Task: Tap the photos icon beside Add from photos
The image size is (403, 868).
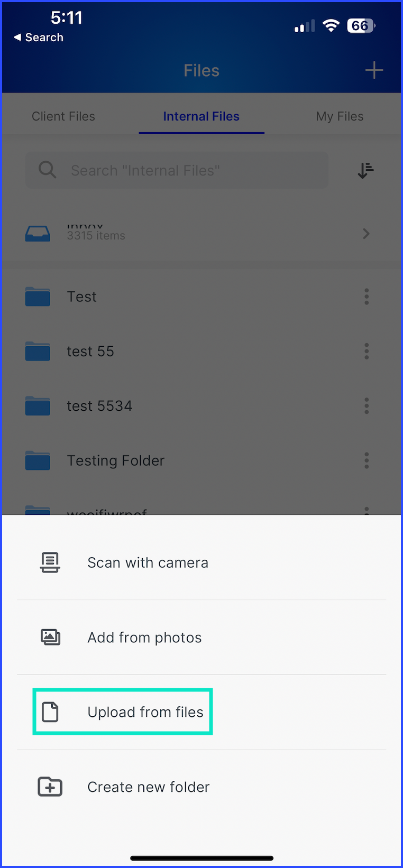Action: (50, 637)
